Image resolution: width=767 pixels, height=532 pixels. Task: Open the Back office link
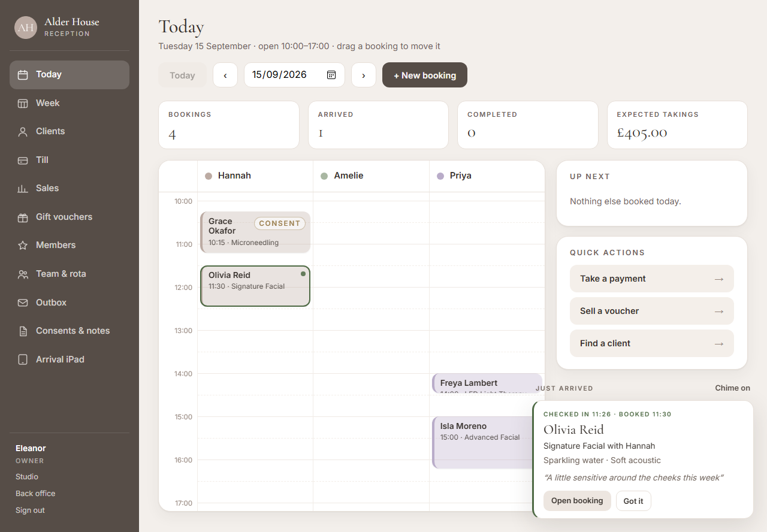[35, 494]
